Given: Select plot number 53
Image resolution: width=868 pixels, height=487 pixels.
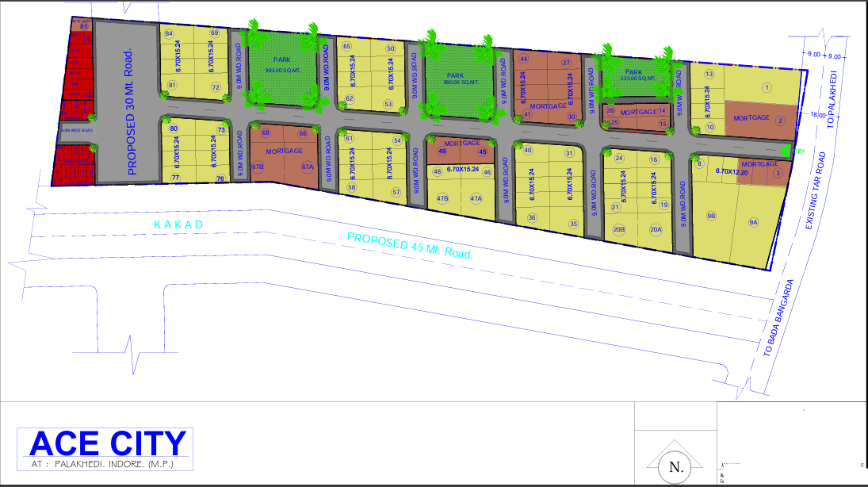Looking at the screenshot, I should tap(388, 104).
